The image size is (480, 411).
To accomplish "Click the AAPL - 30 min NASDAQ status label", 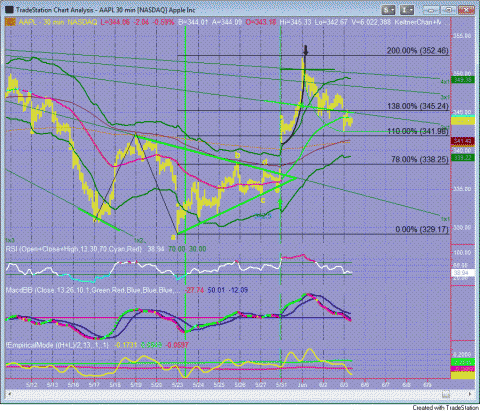I will pyautogui.click(x=57, y=22).
